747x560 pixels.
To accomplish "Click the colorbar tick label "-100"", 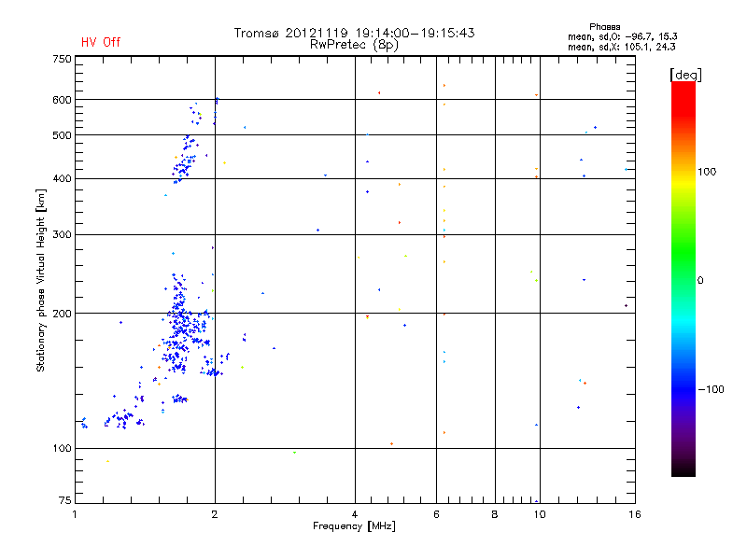I will 711,389.
